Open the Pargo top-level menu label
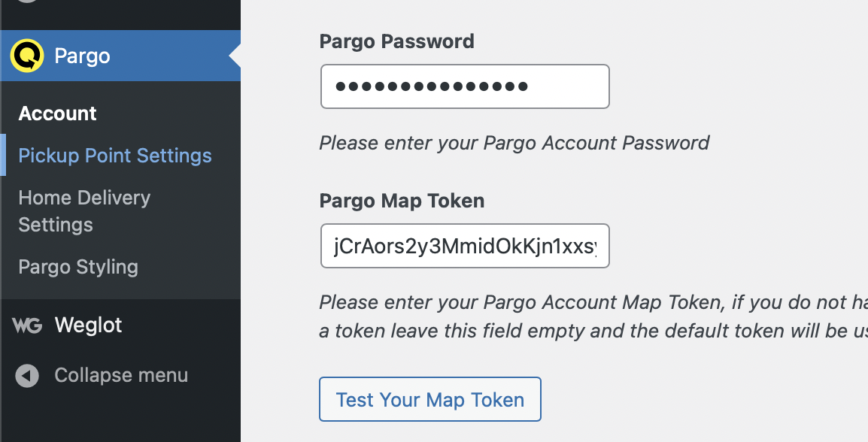 (x=83, y=56)
